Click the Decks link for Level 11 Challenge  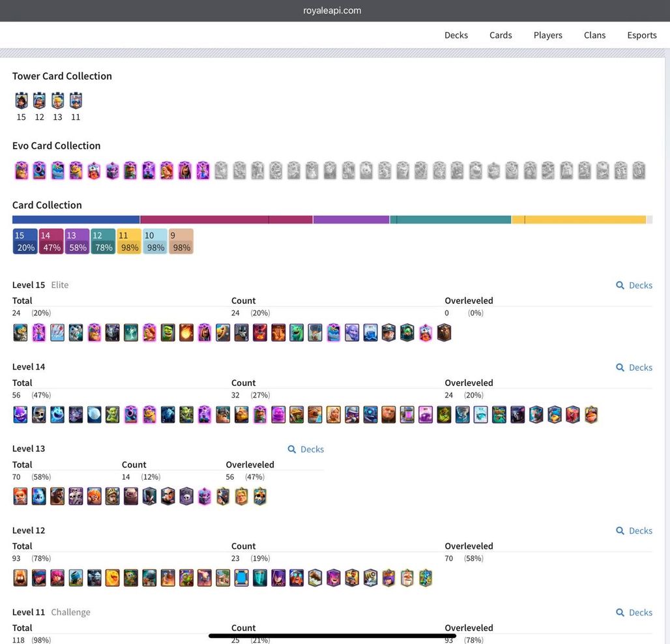[x=634, y=612]
